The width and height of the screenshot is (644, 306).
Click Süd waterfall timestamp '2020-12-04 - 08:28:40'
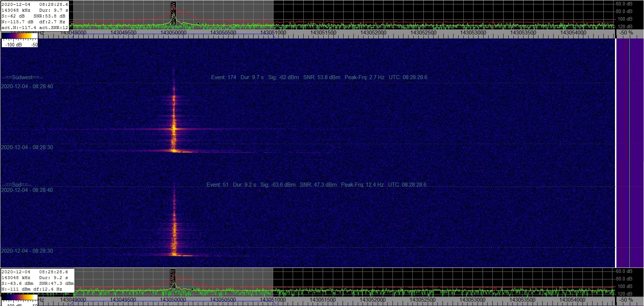pos(27,190)
